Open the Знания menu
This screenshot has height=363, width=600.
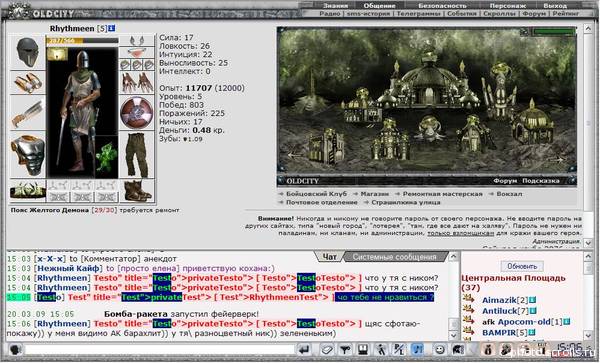(x=335, y=5)
